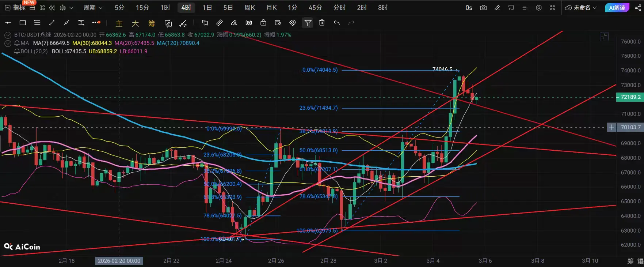This screenshot has width=644, height=267.
Task: Click the AI解读 button
Action: click(617, 8)
